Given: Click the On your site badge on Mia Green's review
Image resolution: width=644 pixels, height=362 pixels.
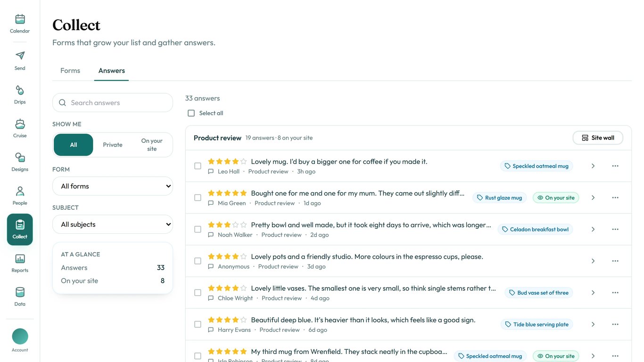Looking at the screenshot, I should point(556,197).
